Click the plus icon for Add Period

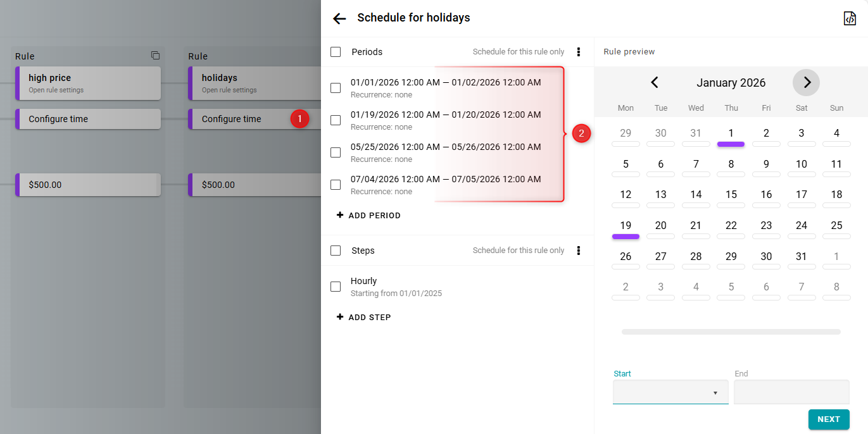340,215
